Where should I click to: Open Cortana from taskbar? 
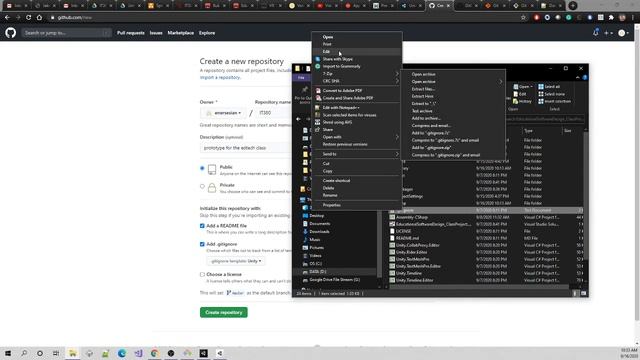click(40, 353)
